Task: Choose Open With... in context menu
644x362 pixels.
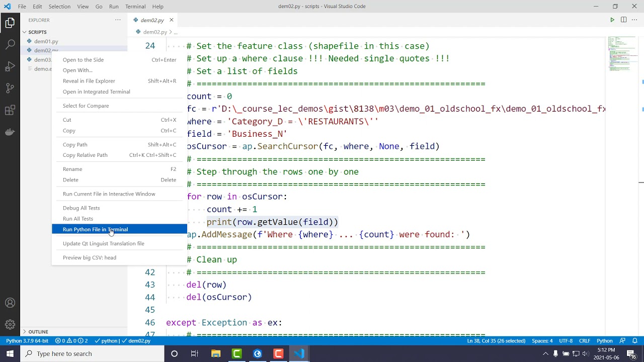Action: coord(119,70)
